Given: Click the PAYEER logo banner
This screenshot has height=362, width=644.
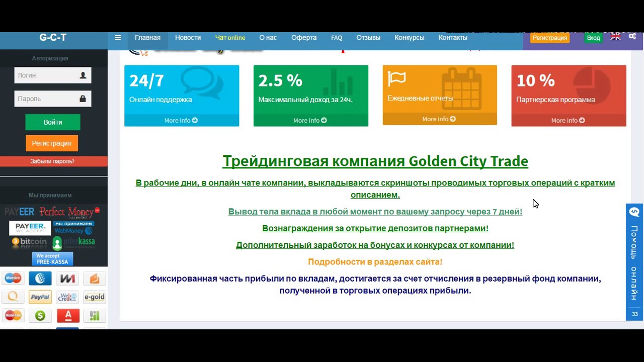Looking at the screenshot, I should 20,212.
